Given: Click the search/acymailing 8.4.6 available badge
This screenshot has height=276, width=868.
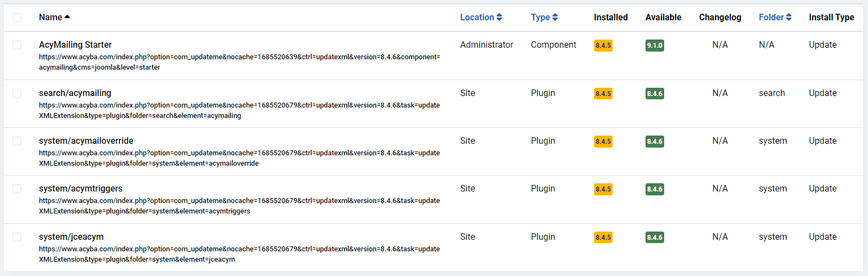Looking at the screenshot, I should pos(654,94).
